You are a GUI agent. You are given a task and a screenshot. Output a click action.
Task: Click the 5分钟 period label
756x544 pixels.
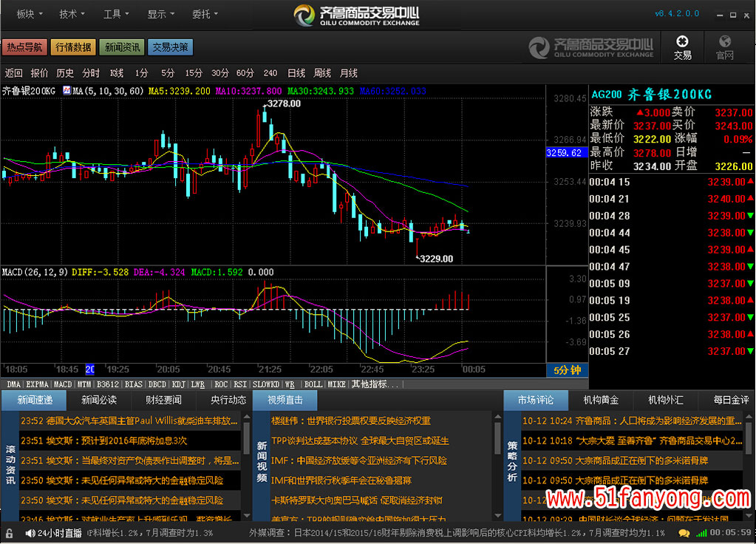[x=567, y=370]
